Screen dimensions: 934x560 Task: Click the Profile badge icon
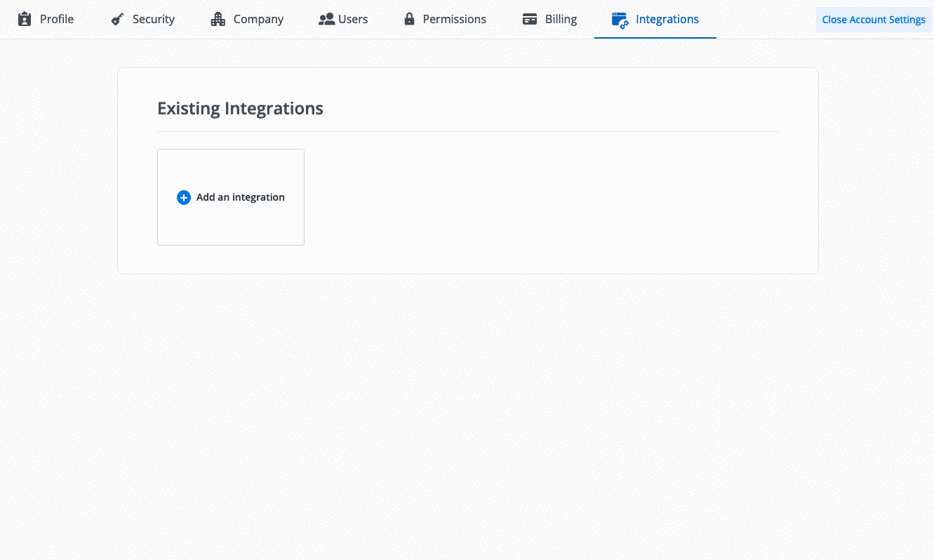pyautogui.click(x=24, y=19)
